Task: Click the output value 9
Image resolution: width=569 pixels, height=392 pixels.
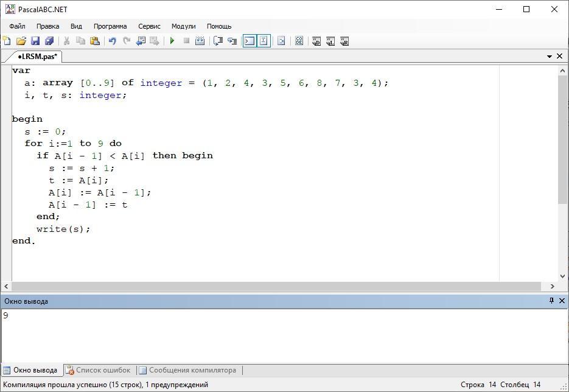Action: 6,315
